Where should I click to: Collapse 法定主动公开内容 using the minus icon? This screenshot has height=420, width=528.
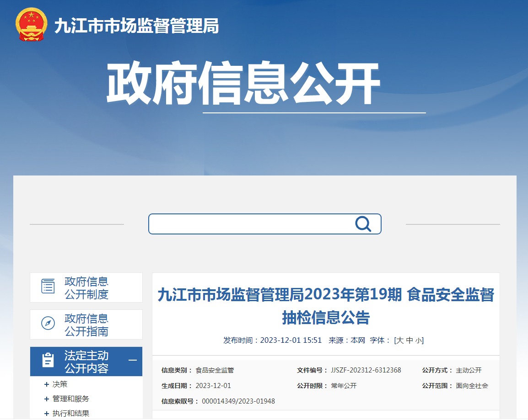point(133,360)
